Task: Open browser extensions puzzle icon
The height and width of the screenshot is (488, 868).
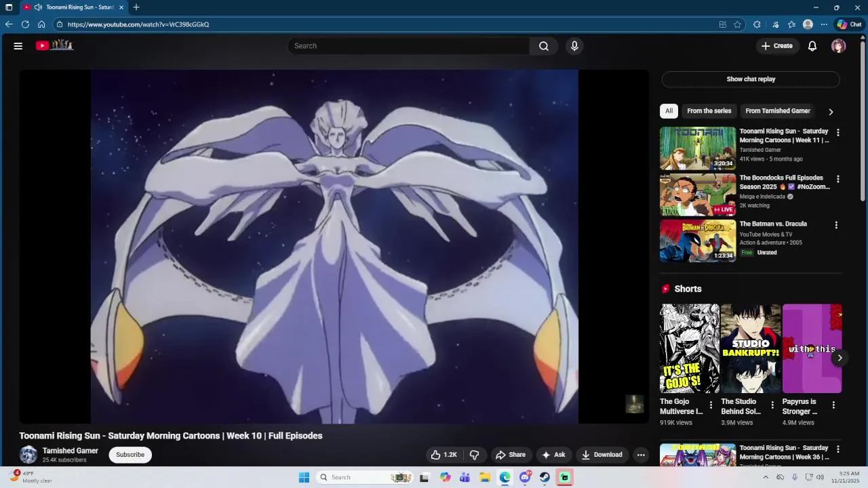Action: (x=757, y=24)
